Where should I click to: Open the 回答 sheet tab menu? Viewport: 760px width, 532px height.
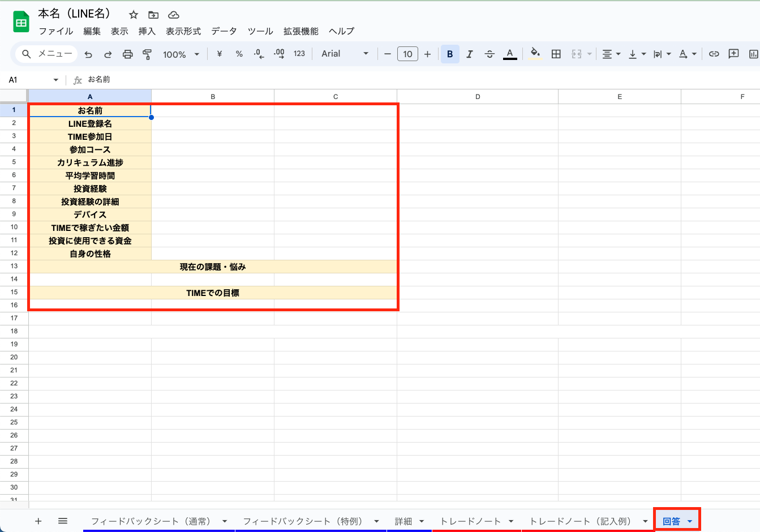pyautogui.click(x=690, y=520)
